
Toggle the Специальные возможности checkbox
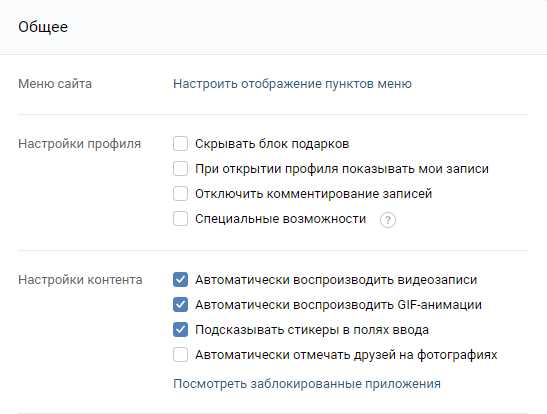(180, 219)
